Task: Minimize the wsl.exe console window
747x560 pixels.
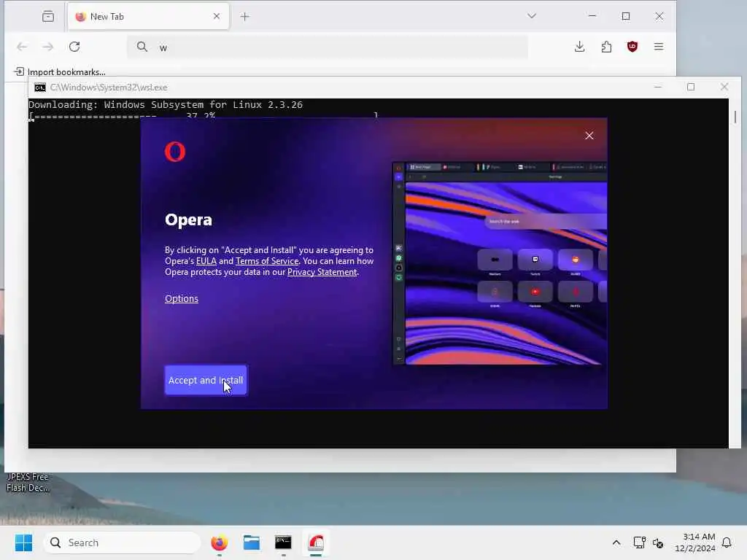Action: pos(658,87)
